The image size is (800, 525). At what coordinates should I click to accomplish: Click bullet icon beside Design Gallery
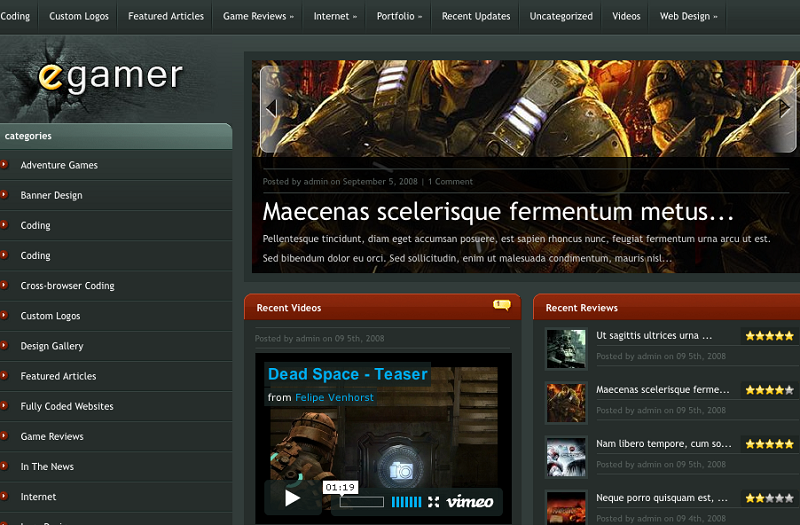[x=5, y=346]
